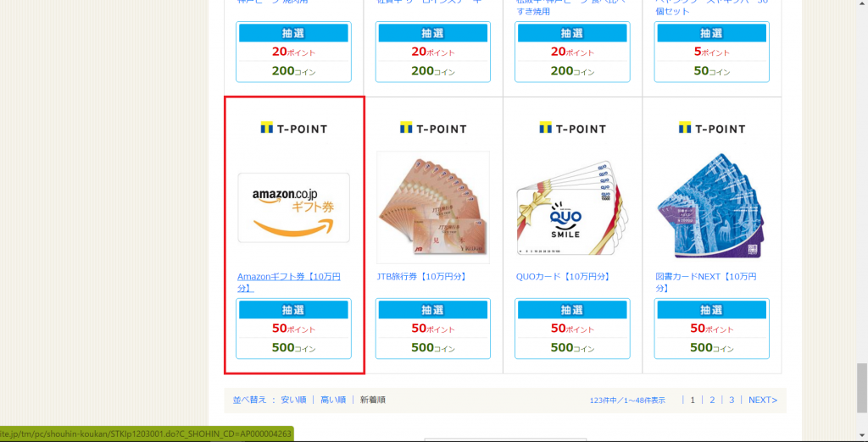Click the T-POINT logo above 図書カードNEXT

tap(712, 129)
